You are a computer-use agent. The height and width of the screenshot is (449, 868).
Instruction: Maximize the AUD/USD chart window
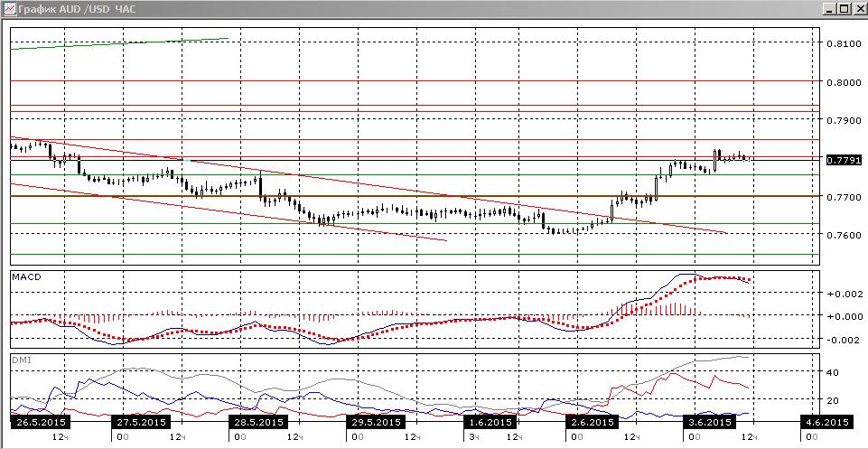coord(843,9)
